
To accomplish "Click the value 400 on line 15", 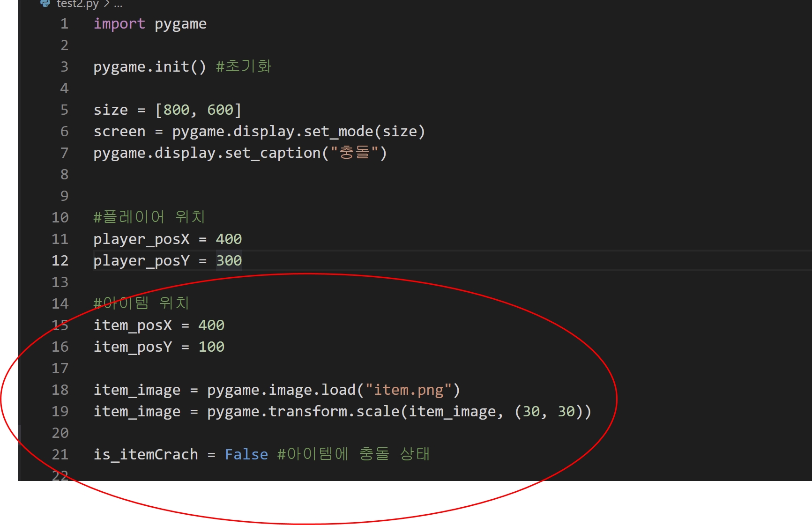I will [x=211, y=325].
